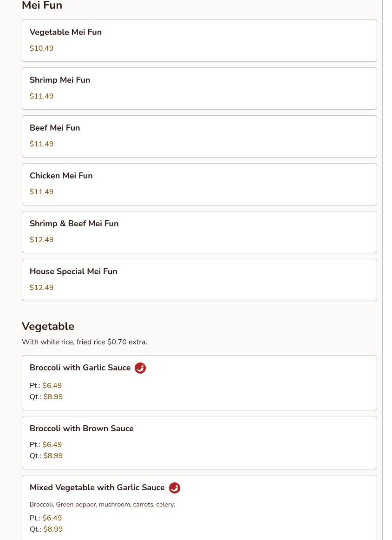Image resolution: width=392 pixels, height=540 pixels.
Task: Click the $10.49 Vegetable Mei Fun price
Action: tap(41, 48)
